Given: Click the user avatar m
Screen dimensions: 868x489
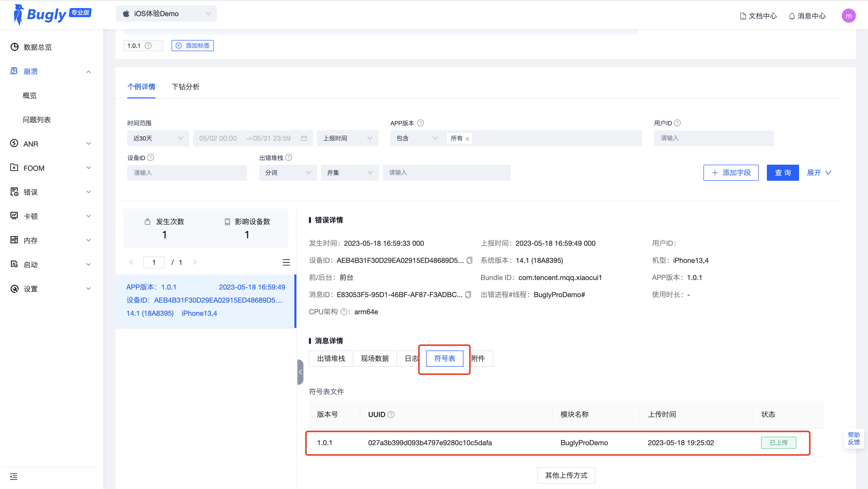Looking at the screenshot, I should (x=848, y=16).
